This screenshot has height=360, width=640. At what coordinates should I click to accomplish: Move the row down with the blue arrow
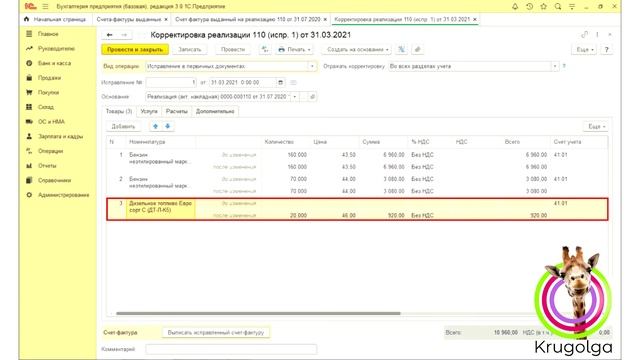pyautogui.click(x=167, y=127)
